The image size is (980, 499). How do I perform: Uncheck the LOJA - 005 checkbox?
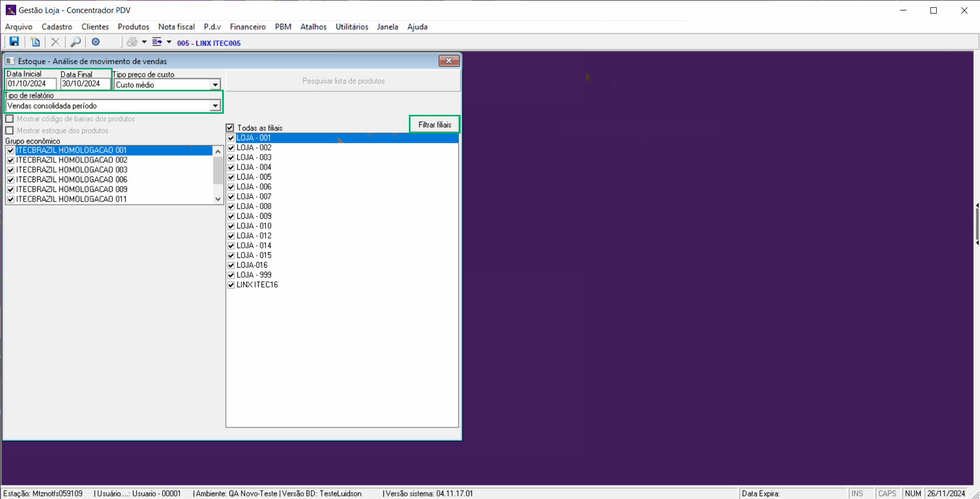tap(231, 177)
